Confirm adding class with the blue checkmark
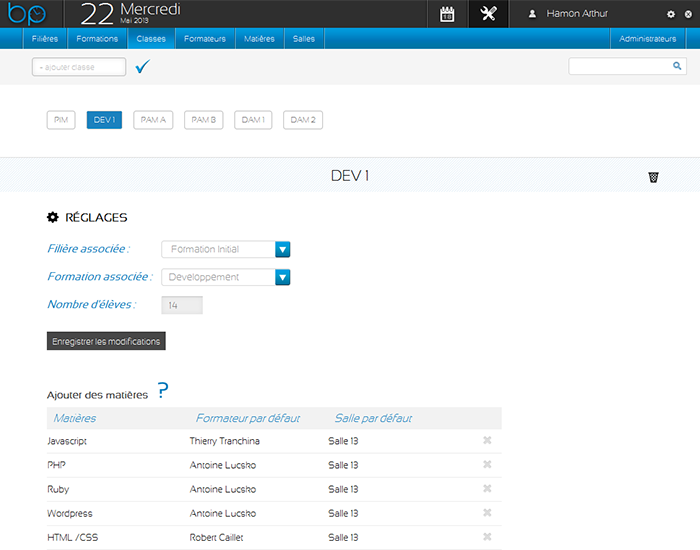The image size is (700, 550). point(143,66)
